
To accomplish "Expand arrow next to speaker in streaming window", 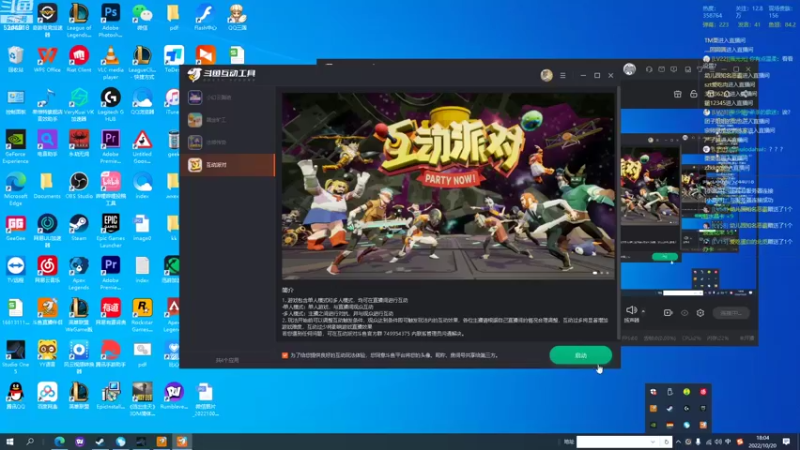I will coord(643,311).
